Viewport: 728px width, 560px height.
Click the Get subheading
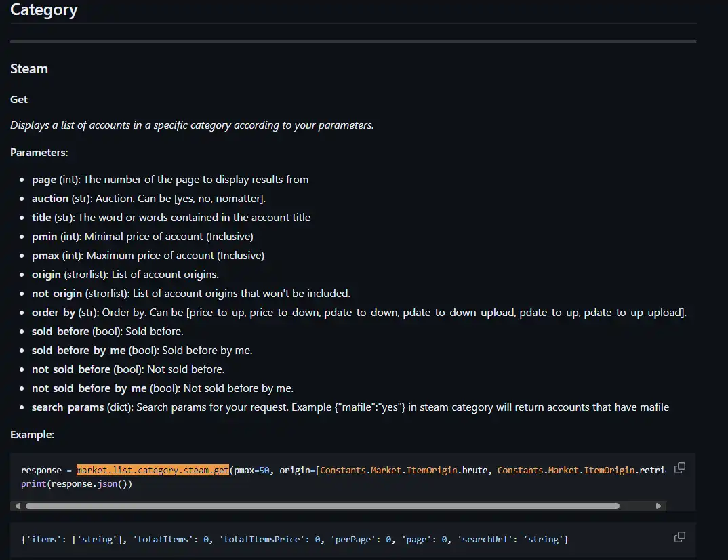(19, 99)
